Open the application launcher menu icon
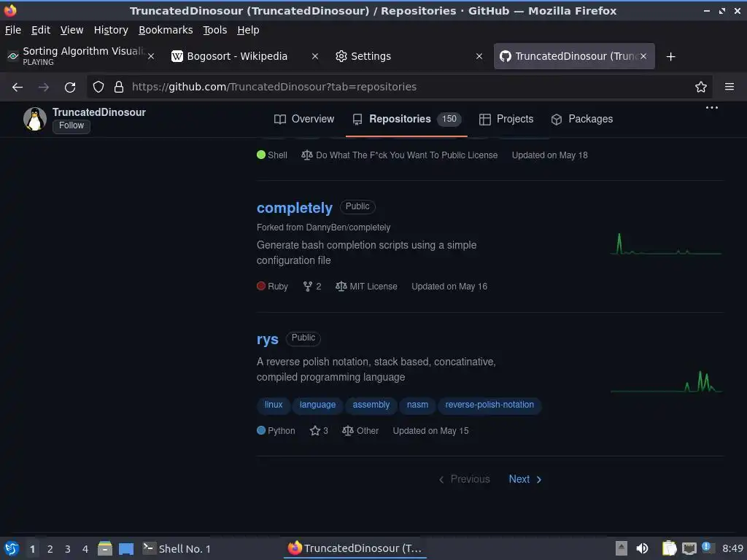747x560 pixels. [x=12, y=548]
